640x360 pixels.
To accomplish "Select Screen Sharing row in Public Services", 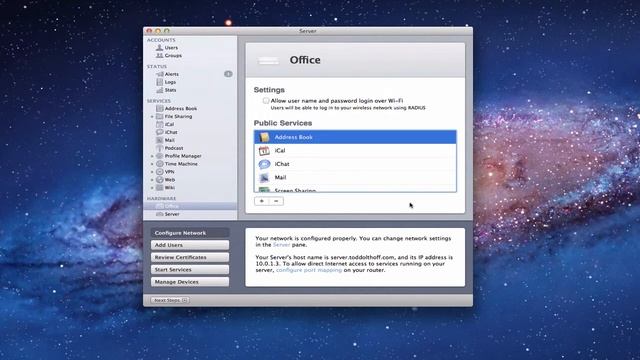I will (x=355, y=189).
